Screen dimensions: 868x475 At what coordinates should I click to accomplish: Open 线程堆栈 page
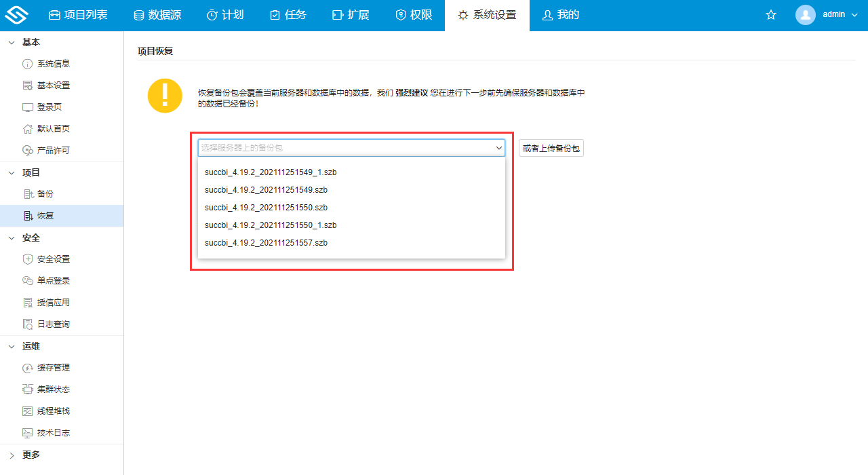53,411
